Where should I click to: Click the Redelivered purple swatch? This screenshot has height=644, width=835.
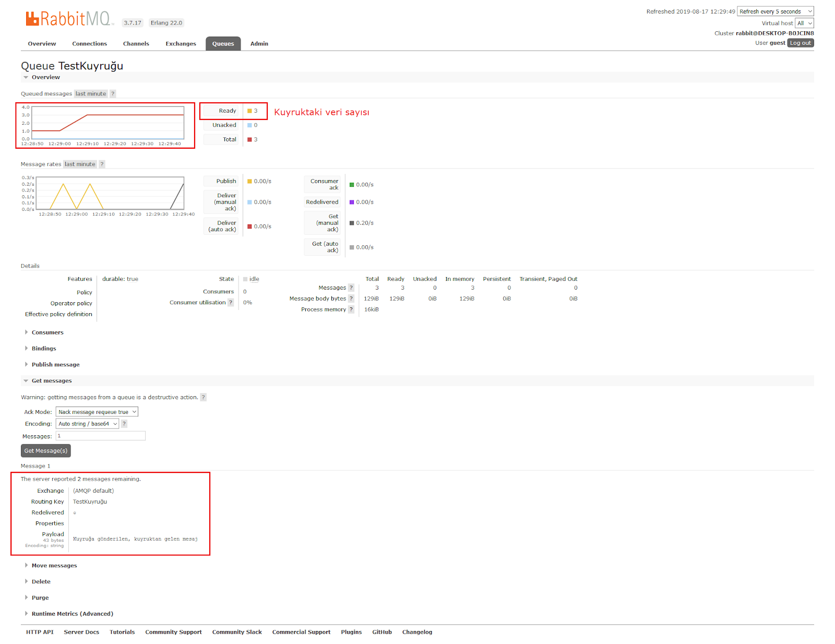point(352,202)
